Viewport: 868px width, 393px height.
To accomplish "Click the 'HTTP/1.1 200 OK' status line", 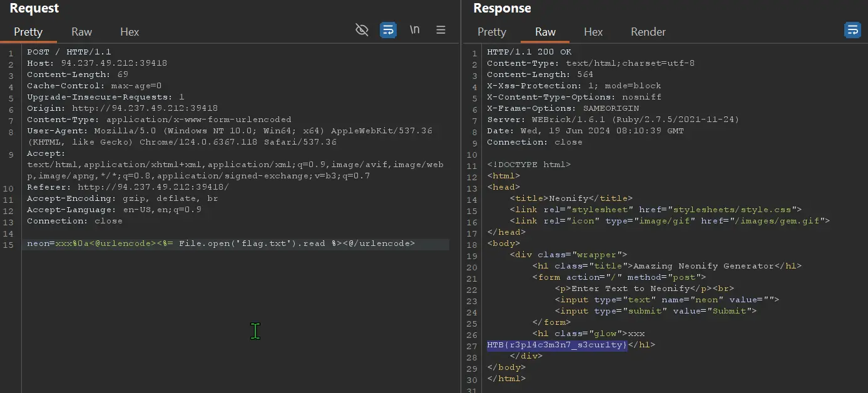I will tap(529, 52).
